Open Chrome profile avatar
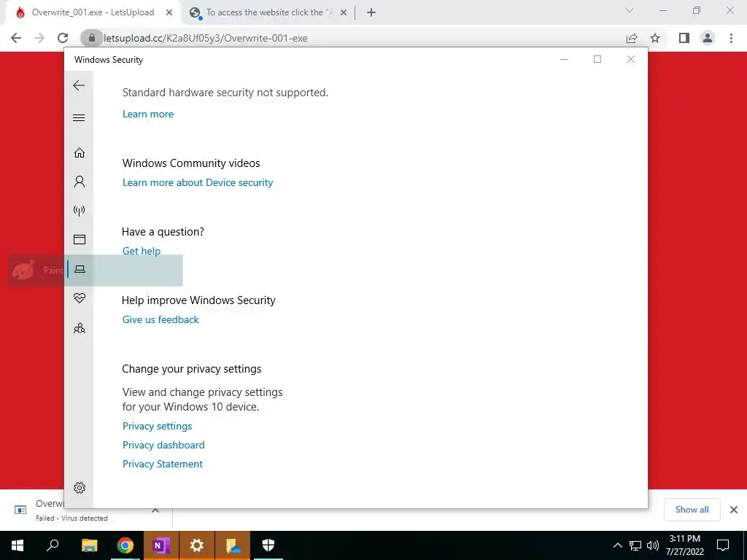Screen dimensions: 747x560 coord(708,38)
